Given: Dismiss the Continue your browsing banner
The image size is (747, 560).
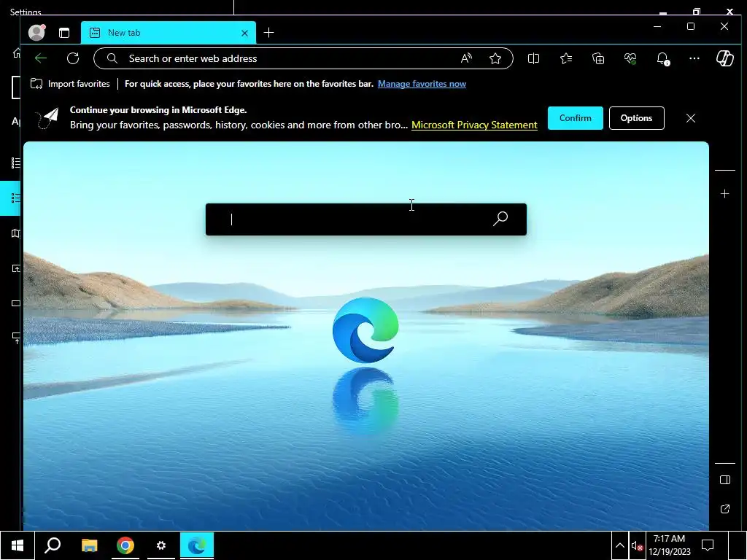Looking at the screenshot, I should (x=691, y=118).
